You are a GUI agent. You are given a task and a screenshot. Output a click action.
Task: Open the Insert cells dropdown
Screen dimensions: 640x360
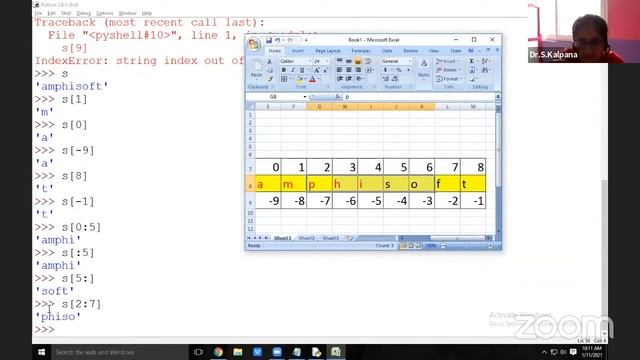(x=447, y=61)
